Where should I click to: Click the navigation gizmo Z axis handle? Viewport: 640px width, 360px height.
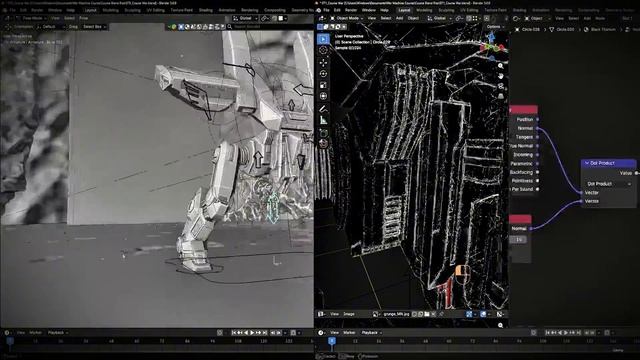[491, 38]
